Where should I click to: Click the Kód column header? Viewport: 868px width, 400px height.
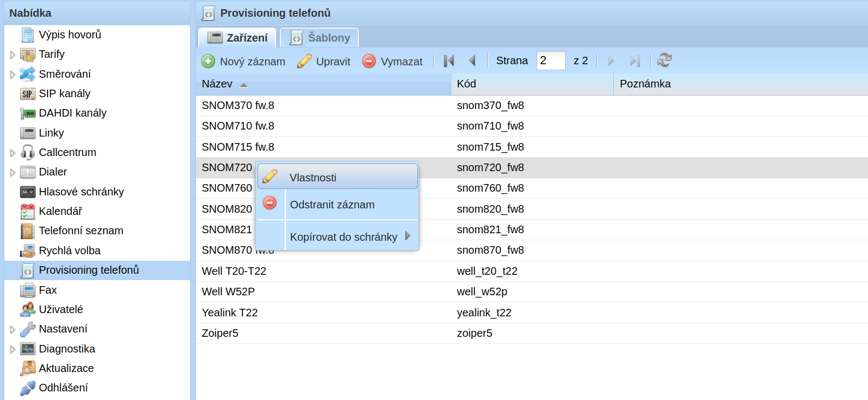[x=532, y=84]
